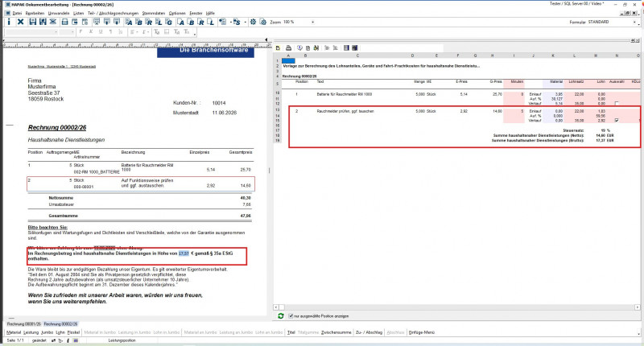The height and width of the screenshot is (346, 644).
Task: Click the bold formatting icon in text toolbar
Action: tap(81, 31)
